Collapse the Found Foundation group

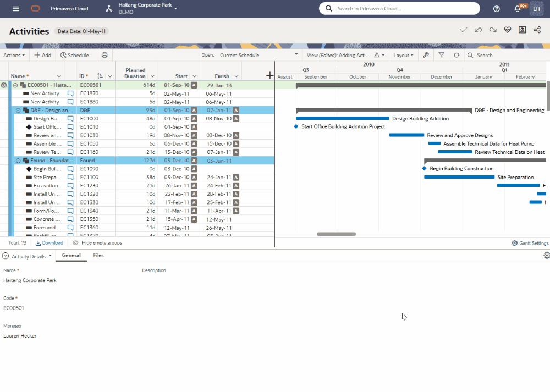click(18, 161)
